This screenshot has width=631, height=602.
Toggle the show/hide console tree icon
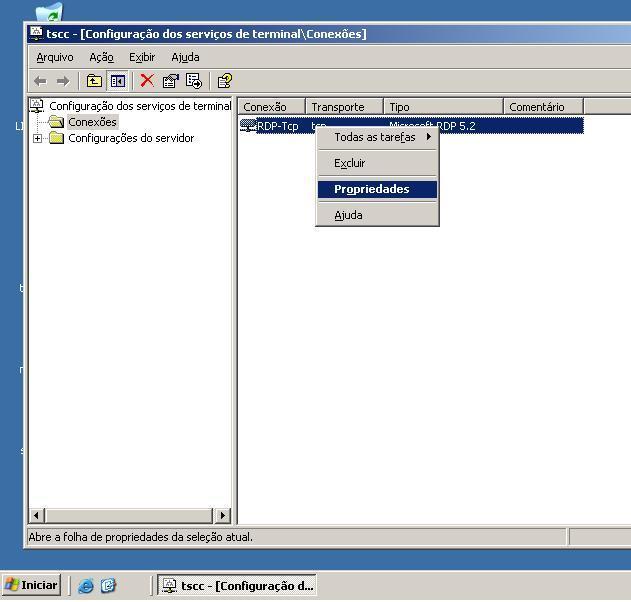click(117, 81)
